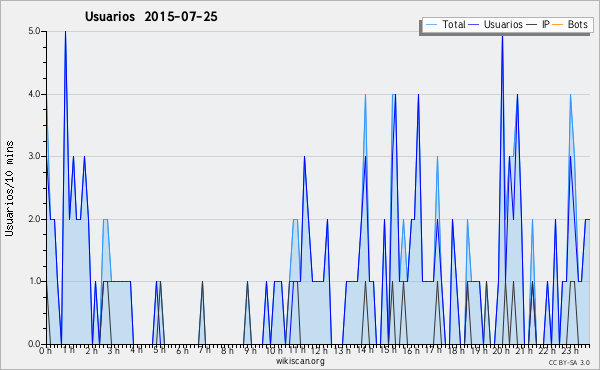Screen dimensions: 600x370
Task: Click the '0 h' x-axis label
Action: 45,350
